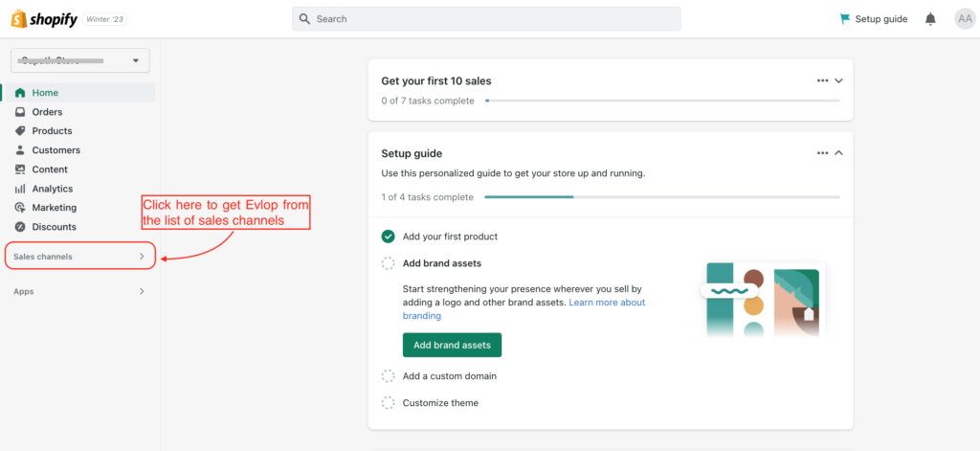Screen dimensions: 980x451
Task: Click completed checkmark for Add your first product
Action: coord(389,237)
